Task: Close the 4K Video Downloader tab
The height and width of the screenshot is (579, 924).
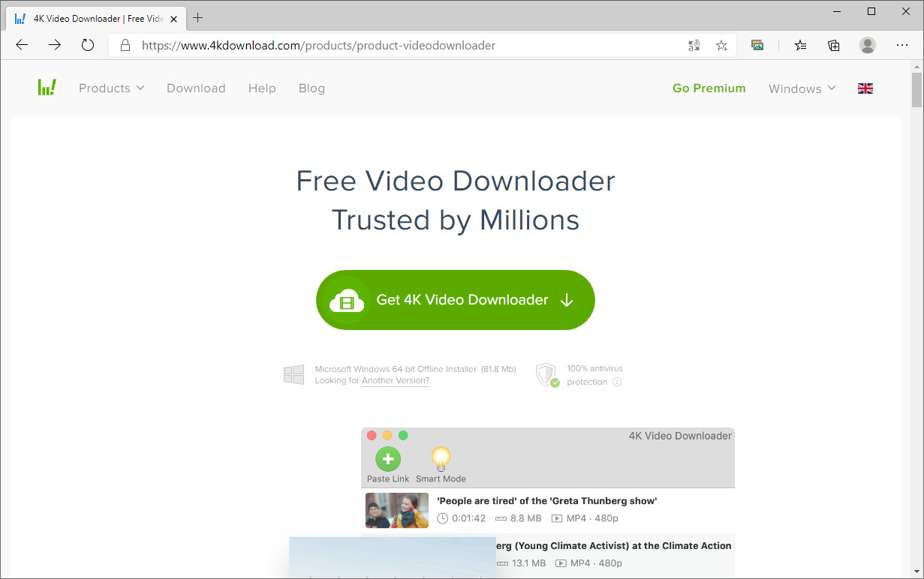Action: (x=173, y=18)
